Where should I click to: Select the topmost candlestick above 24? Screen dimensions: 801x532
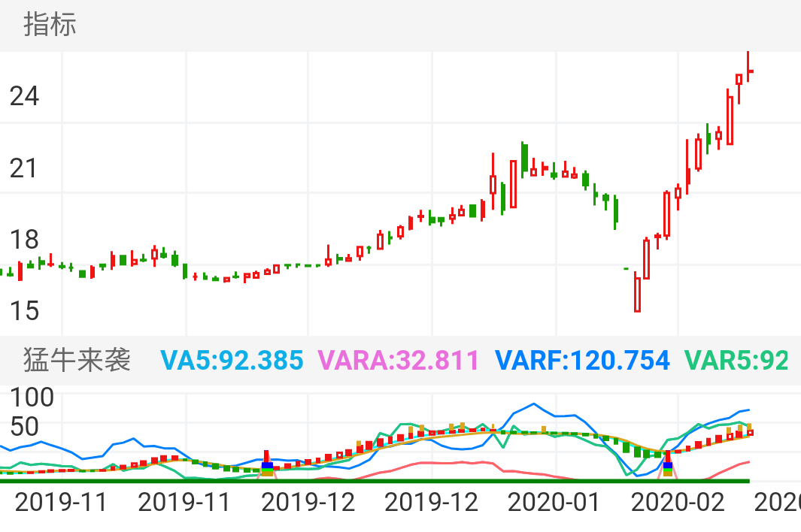click(749, 66)
